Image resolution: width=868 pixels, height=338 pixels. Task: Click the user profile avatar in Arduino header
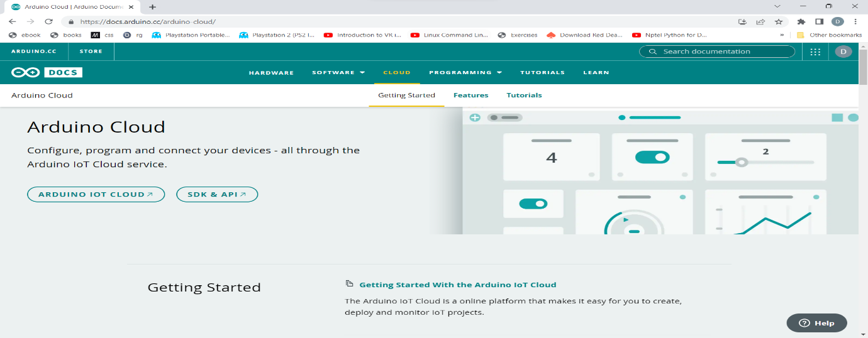pos(843,52)
